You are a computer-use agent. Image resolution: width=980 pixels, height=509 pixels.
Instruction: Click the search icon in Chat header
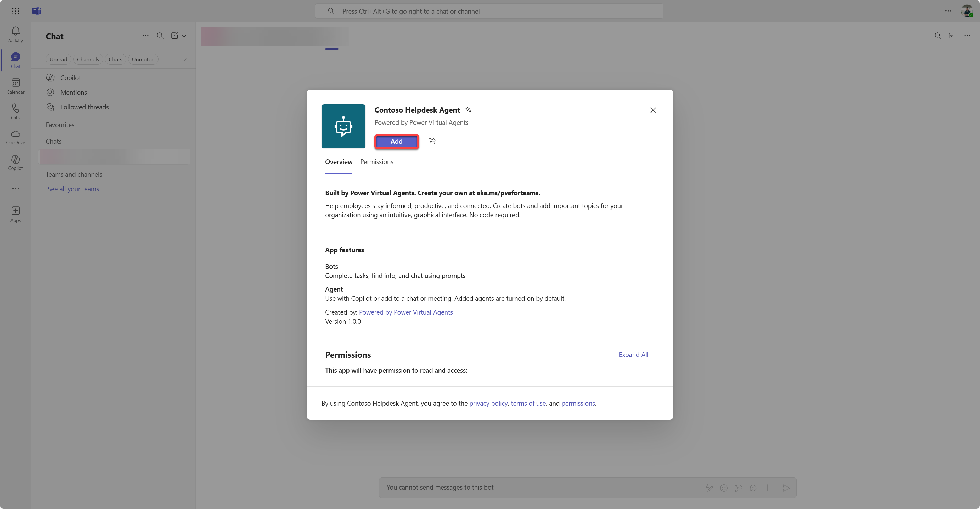[160, 36]
